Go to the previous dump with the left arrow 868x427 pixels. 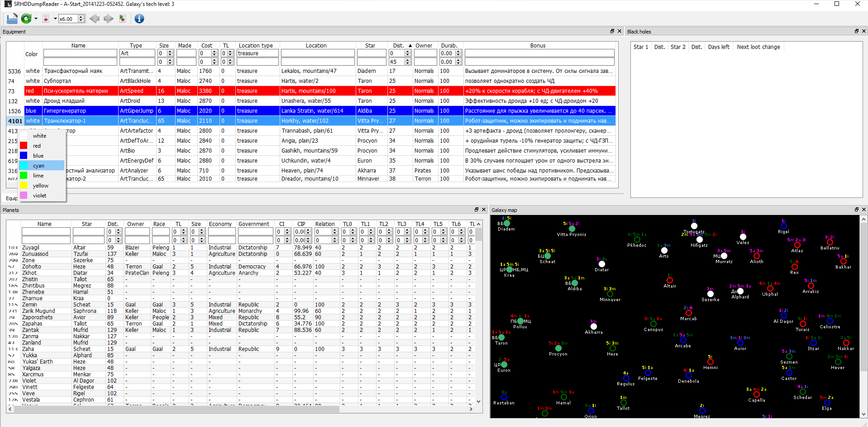(94, 19)
